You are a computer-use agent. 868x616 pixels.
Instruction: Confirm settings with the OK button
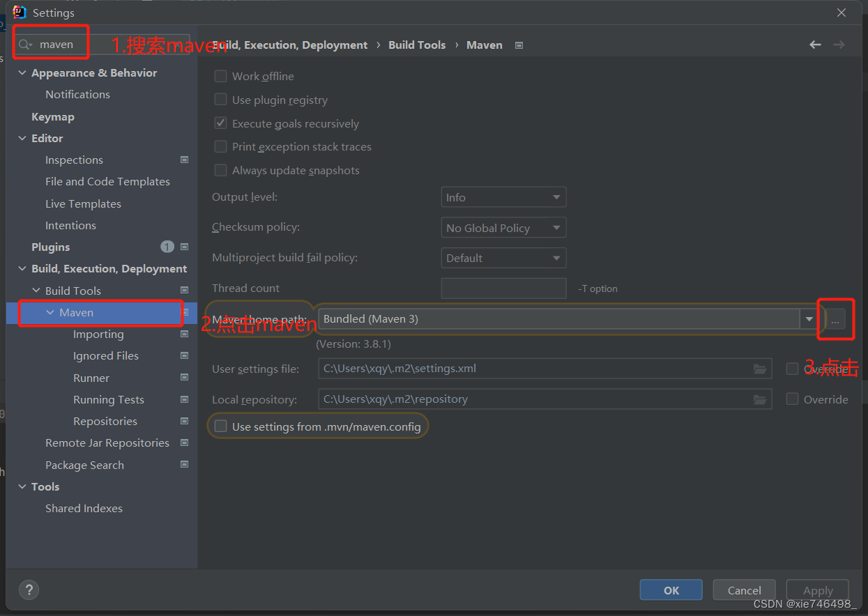[670, 590]
